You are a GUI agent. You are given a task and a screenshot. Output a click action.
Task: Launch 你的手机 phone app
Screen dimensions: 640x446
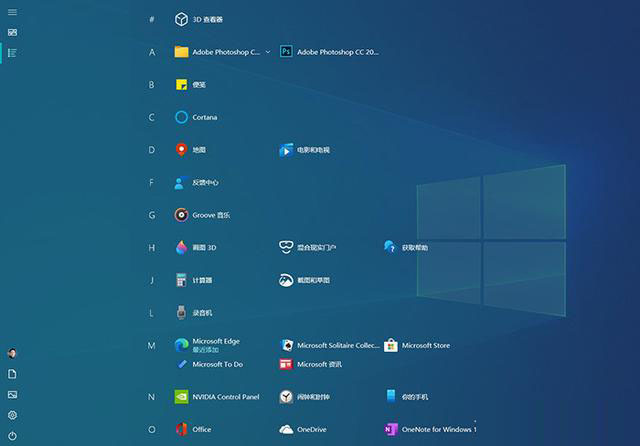tap(406, 397)
